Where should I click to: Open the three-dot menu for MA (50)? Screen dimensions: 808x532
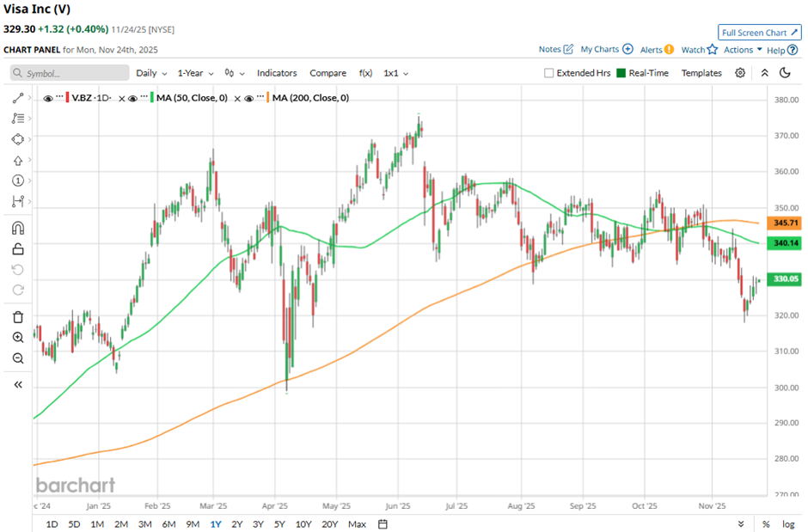(x=144, y=97)
